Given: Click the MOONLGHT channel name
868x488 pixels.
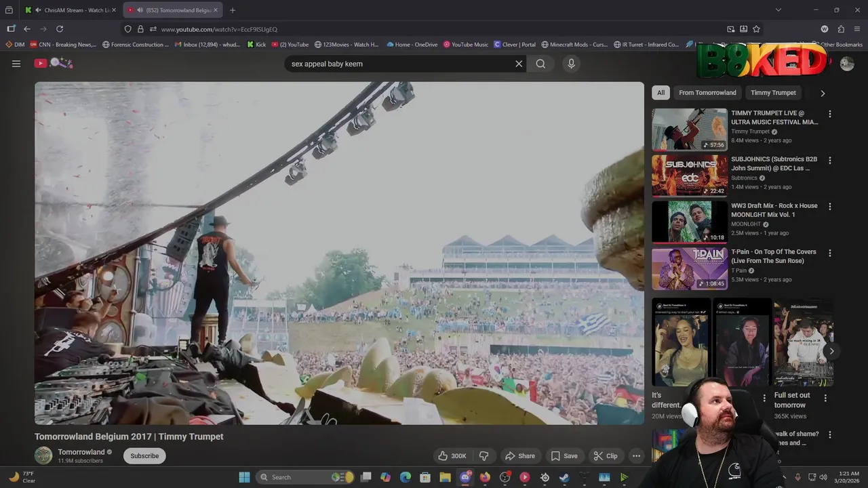Looking at the screenshot, I should pyautogui.click(x=746, y=224).
